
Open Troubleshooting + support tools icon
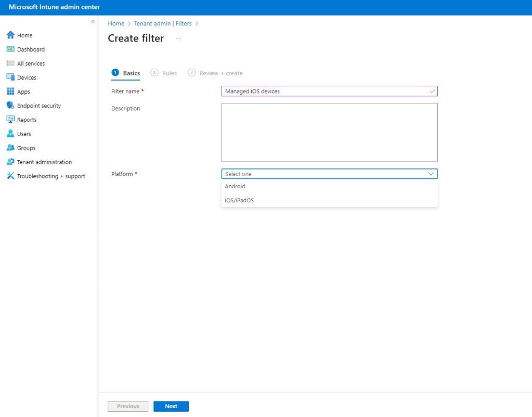(x=10, y=176)
